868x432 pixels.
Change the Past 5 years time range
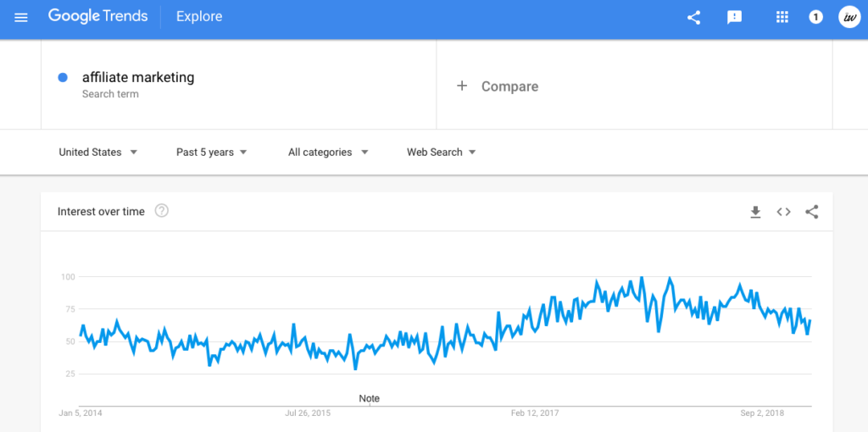pos(211,152)
